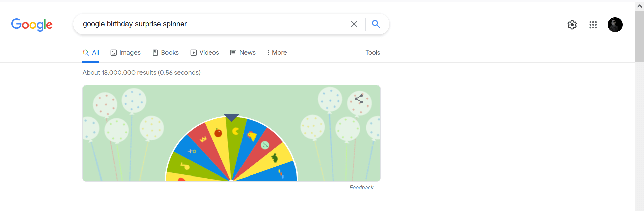Open the Settings gear icon
Image resolution: width=644 pixels, height=211 pixels.
pos(572,25)
